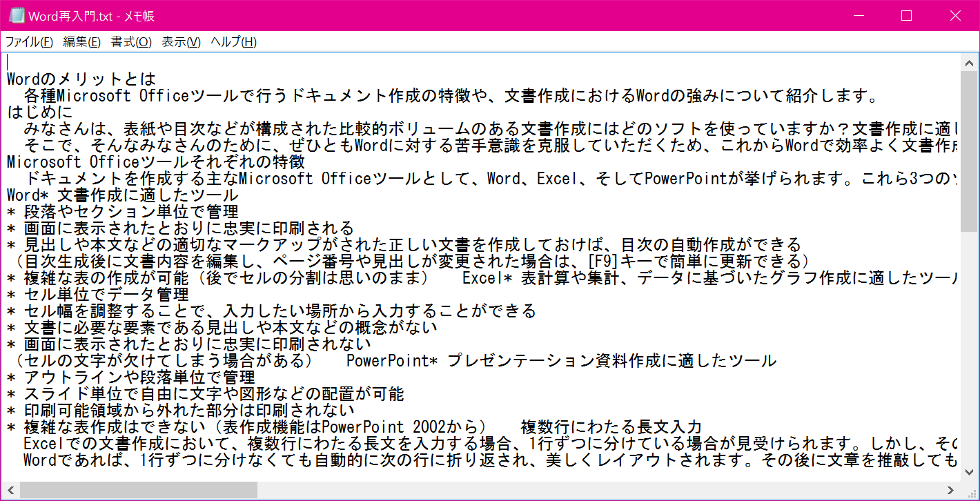The image size is (980, 501).
Task: Click the line "* アウトラインや段落単位で管理"
Action: pos(131,377)
